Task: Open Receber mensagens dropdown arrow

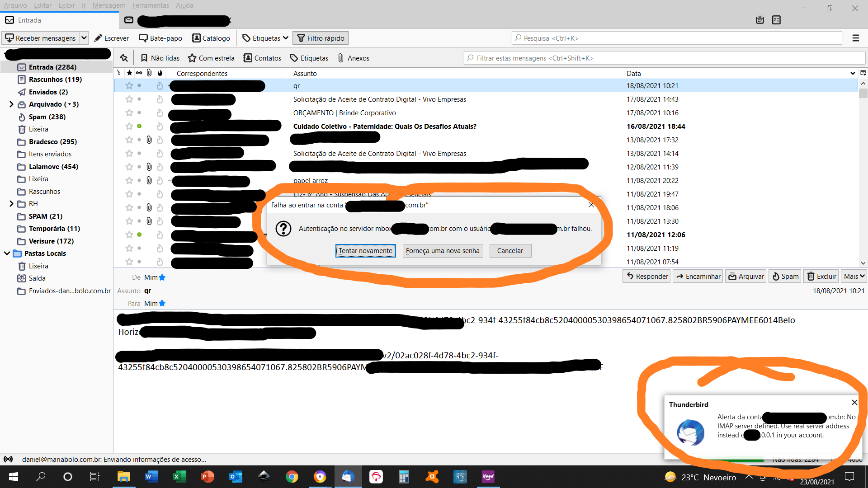Action: (x=84, y=38)
